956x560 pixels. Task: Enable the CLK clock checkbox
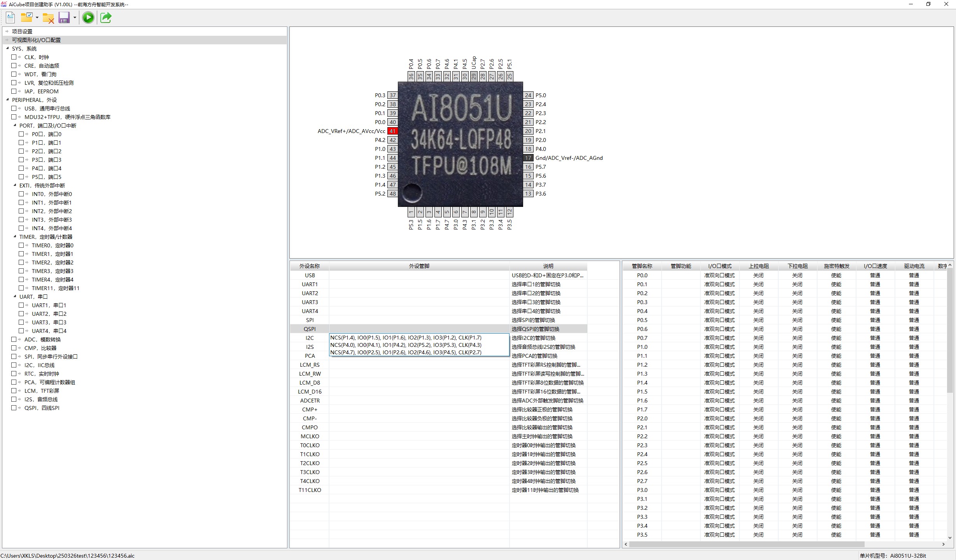point(14,57)
